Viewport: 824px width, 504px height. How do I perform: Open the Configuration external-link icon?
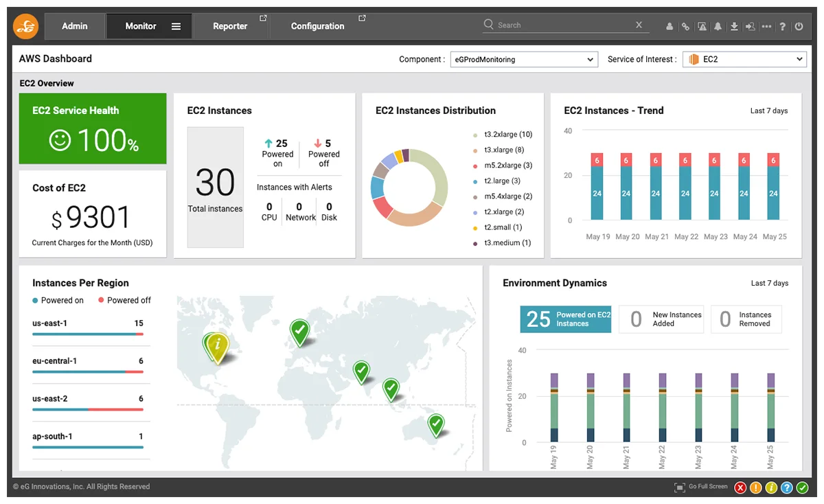pyautogui.click(x=362, y=18)
